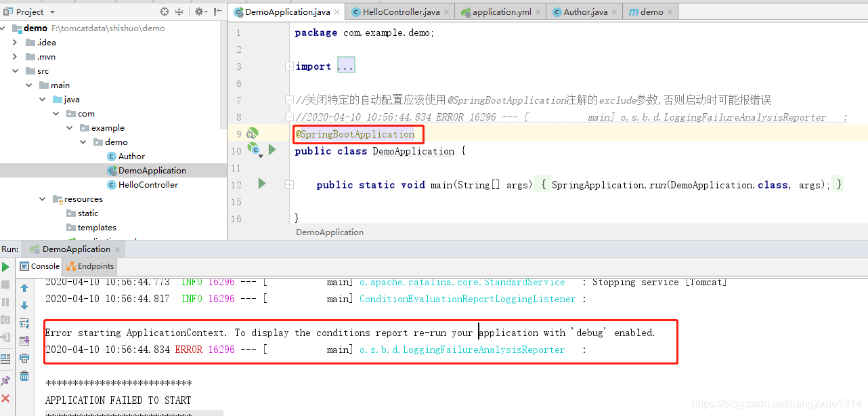This screenshot has height=416, width=868.
Task: Open the Project panel settings gear
Action: (x=199, y=12)
